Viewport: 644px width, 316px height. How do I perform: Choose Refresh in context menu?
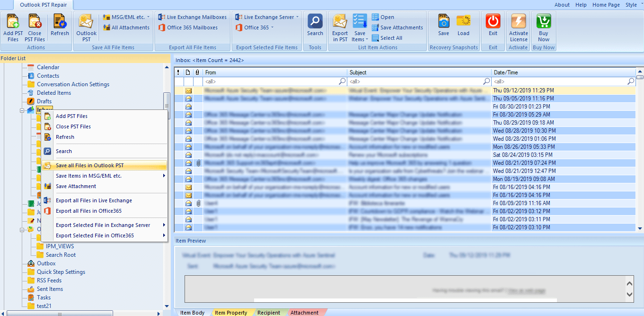click(x=104, y=137)
